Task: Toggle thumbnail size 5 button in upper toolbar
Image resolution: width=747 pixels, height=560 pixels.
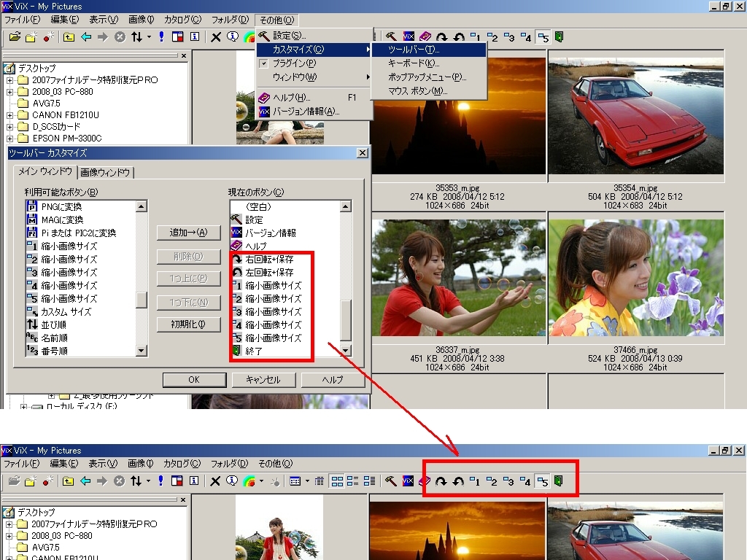Action: tap(543, 37)
